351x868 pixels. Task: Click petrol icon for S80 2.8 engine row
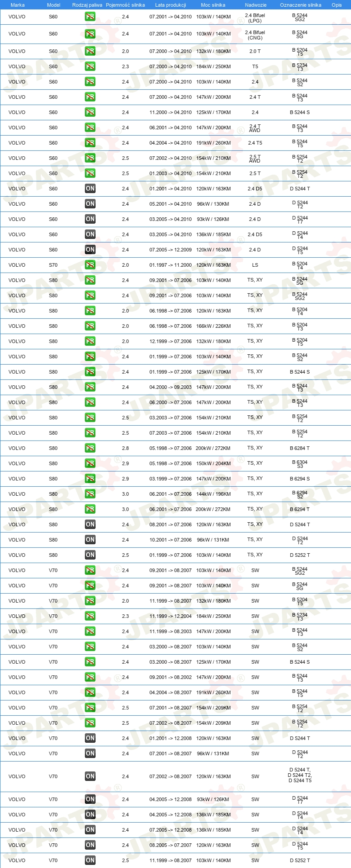point(90,448)
